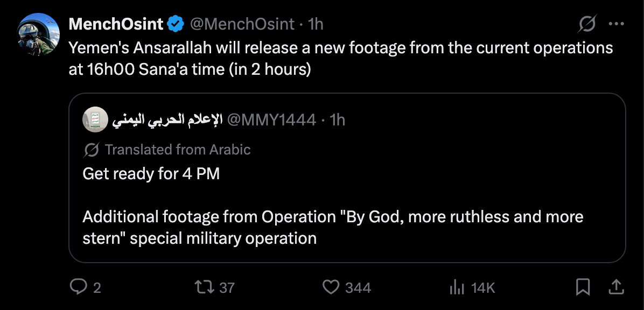This screenshot has height=310, width=644.
Task: Open the three-dot more options menu
Action: tap(616, 24)
